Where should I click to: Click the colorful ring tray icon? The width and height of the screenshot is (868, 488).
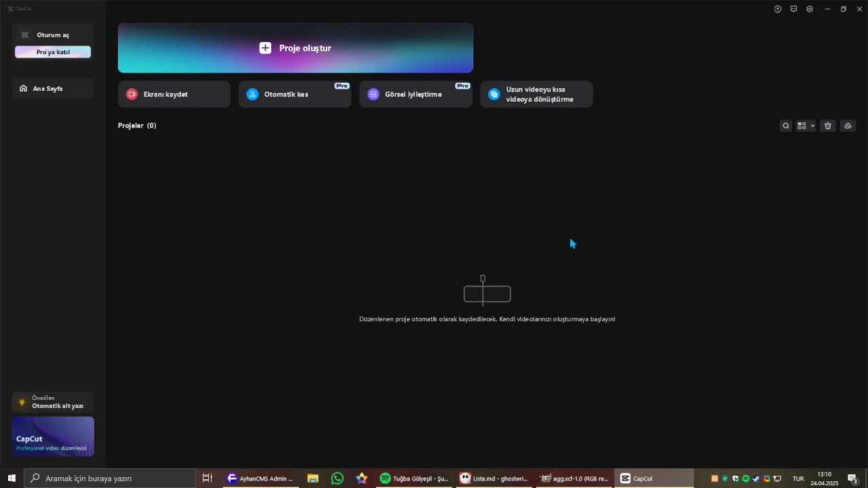[767, 479]
